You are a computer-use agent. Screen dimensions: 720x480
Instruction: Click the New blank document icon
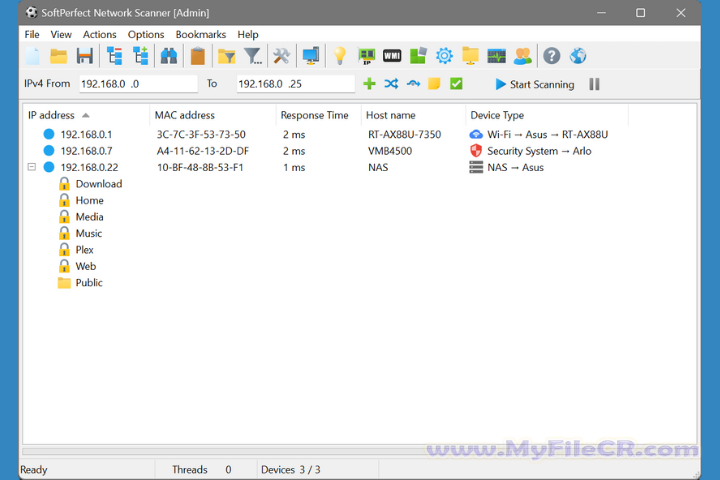point(33,56)
